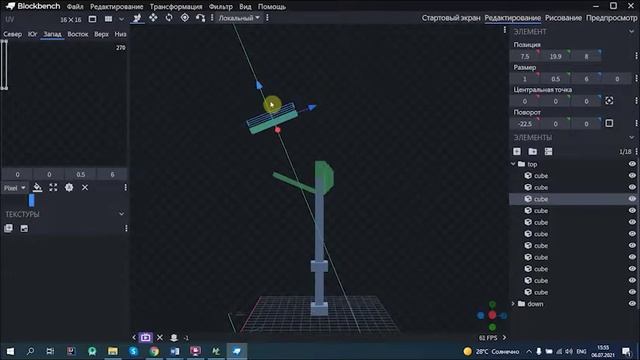Click the Import Texture icon

click(8, 228)
